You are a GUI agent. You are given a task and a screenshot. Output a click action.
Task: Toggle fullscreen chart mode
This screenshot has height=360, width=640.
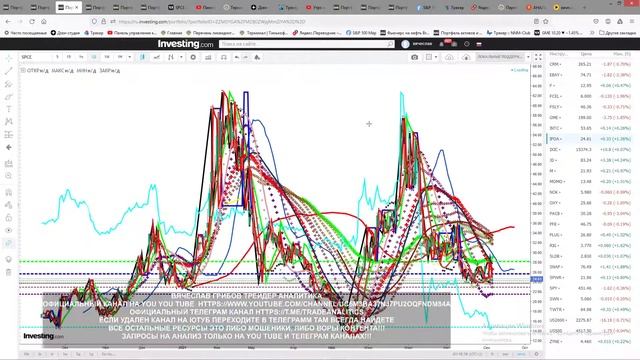pos(538,57)
